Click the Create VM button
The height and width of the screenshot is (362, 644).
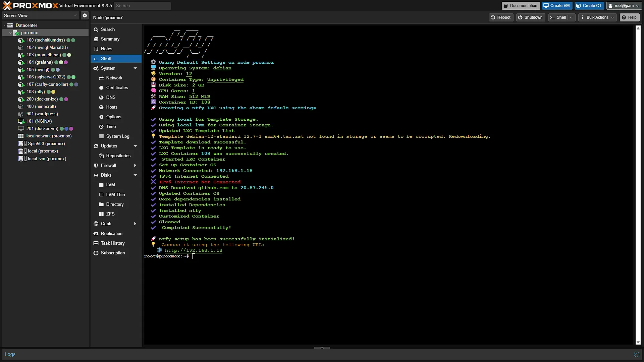(557, 6)
